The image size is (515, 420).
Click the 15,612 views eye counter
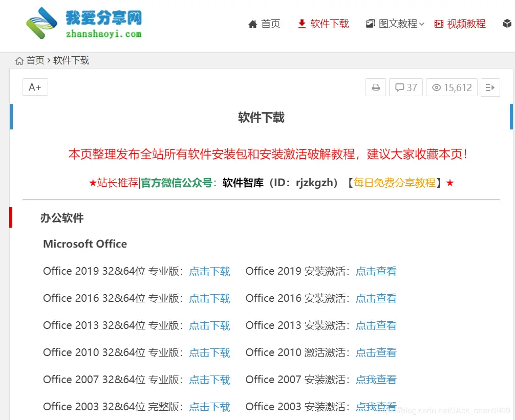click(x=452, y=87)
